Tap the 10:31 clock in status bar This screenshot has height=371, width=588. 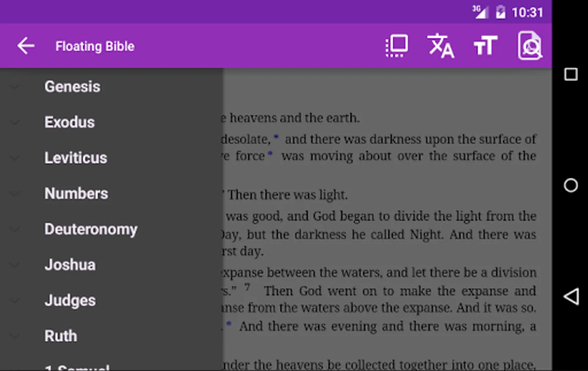click(x=527, y=12)
